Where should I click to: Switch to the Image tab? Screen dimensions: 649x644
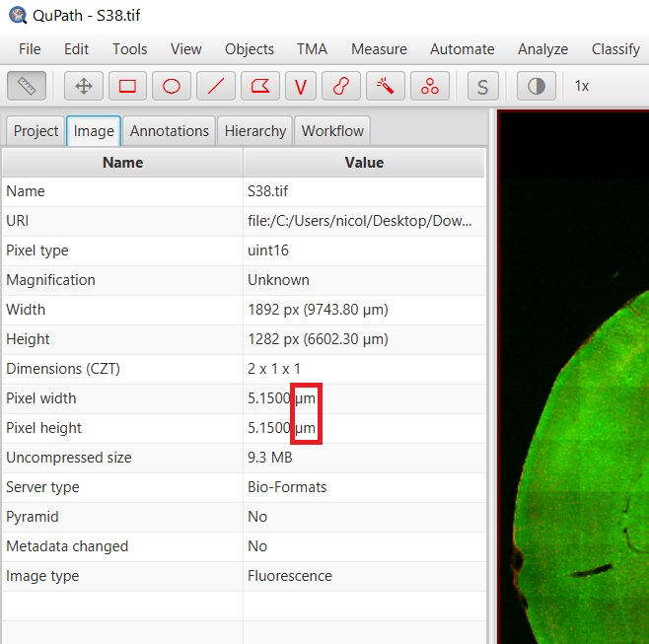(x=94, y=131)
